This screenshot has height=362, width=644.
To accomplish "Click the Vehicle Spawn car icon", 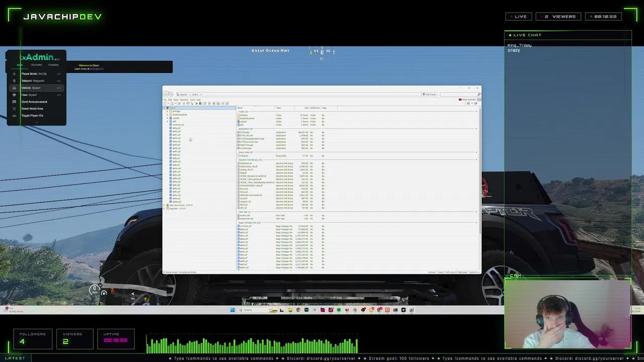I will [x=14, y=88].
